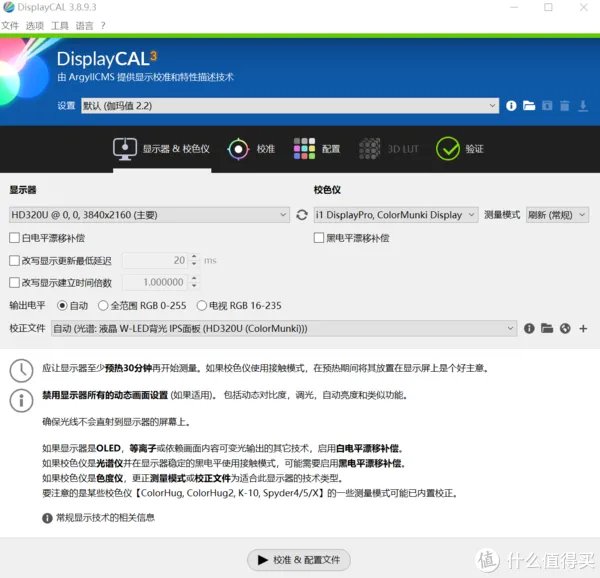Show correction file information icon
This screenshot has width=600, height=578.
pyautogui.click(x=529, y=328)
